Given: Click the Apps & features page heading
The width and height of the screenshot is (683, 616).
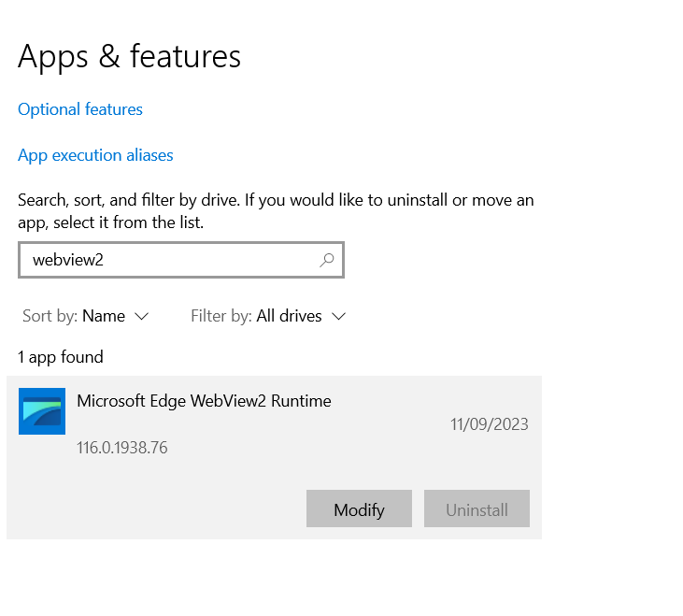Looking at the screenshot, I should tap(129, 56).
